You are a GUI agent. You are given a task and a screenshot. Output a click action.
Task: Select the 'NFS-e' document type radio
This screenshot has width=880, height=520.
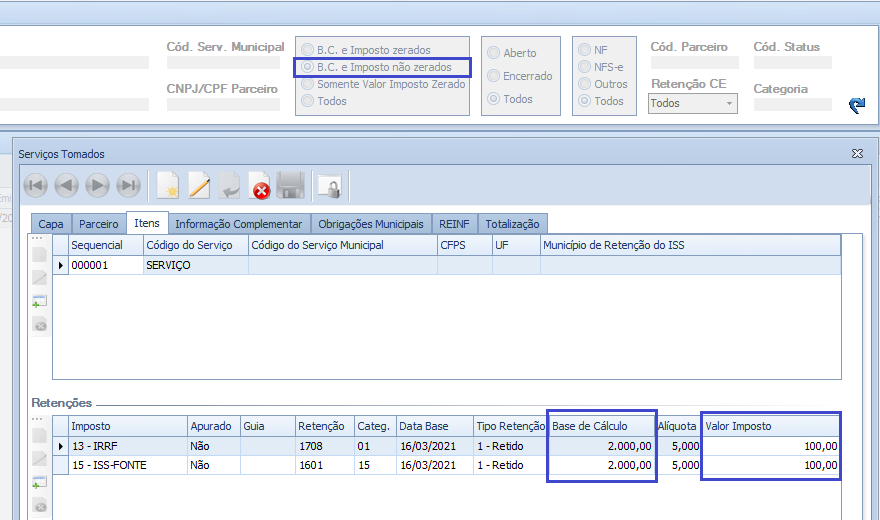pos(584,67)
